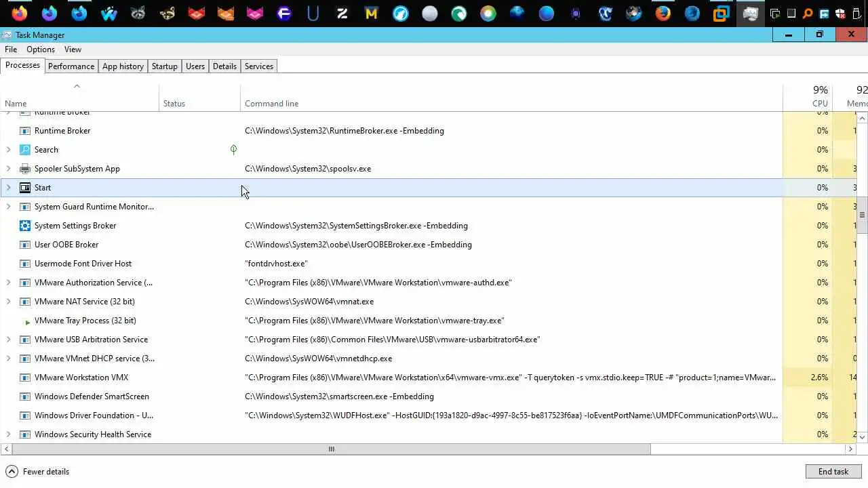Image resolution: width=868 pixels, height=488 pixels.
Task: Click the Start process icon
Action: click(25, 188)
